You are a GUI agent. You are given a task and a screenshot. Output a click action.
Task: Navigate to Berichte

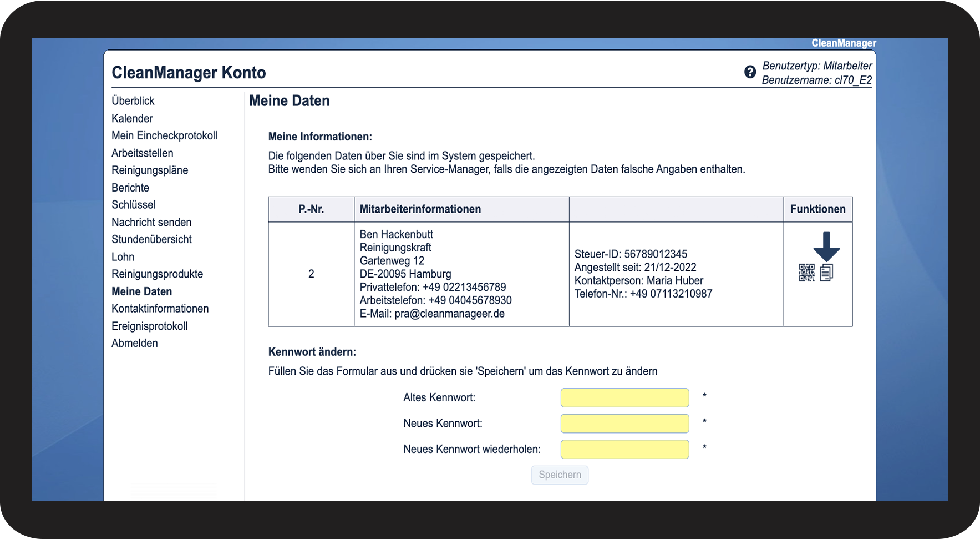click(x=130, y=188)
